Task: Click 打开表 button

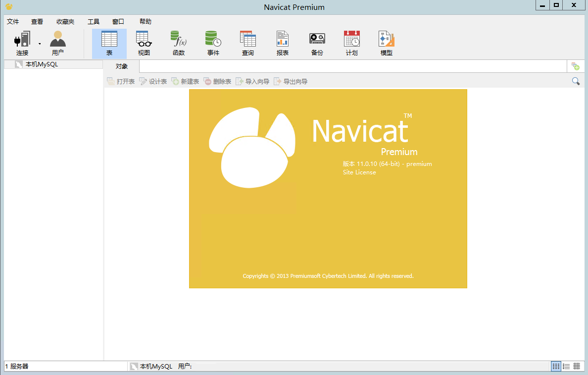Action: [x=121, y=81]
